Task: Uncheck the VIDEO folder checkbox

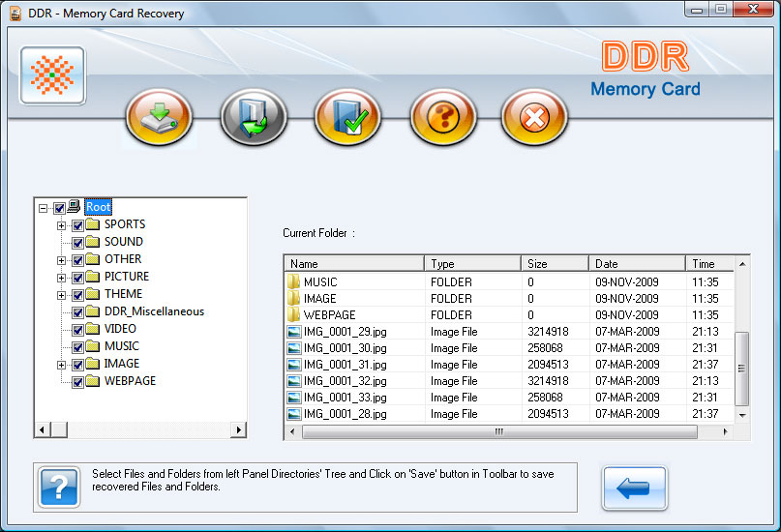Action: [x=77, y=330]
